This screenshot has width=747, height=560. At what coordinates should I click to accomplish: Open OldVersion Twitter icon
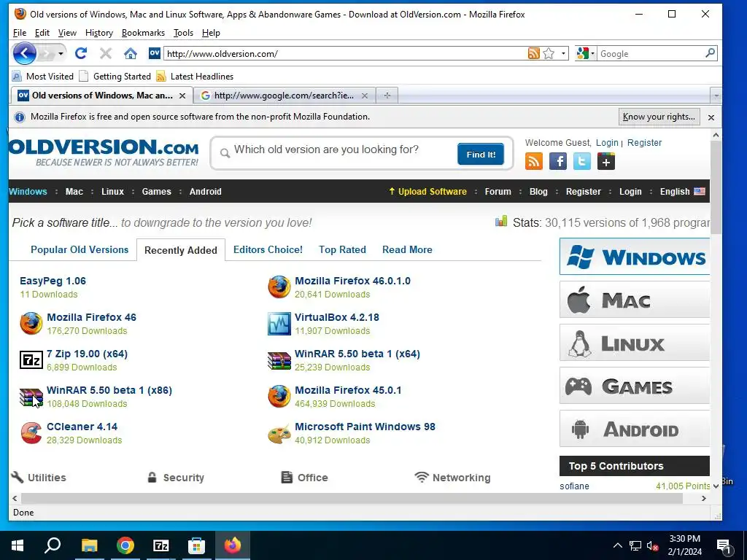581,161
